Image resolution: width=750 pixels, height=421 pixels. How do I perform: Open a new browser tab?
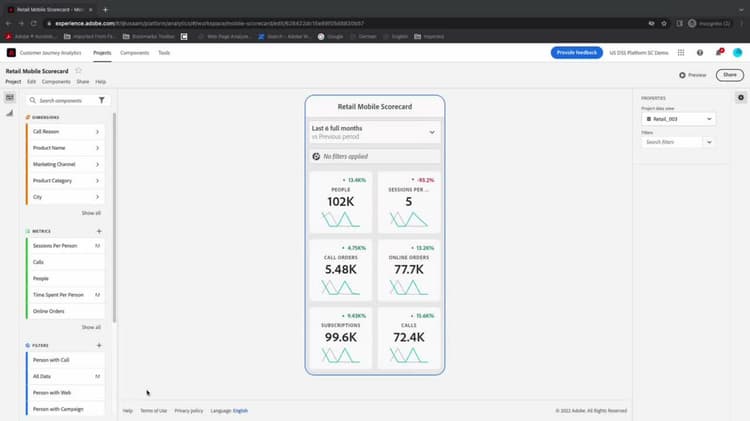pyautogui.click(x=105, y=10)
